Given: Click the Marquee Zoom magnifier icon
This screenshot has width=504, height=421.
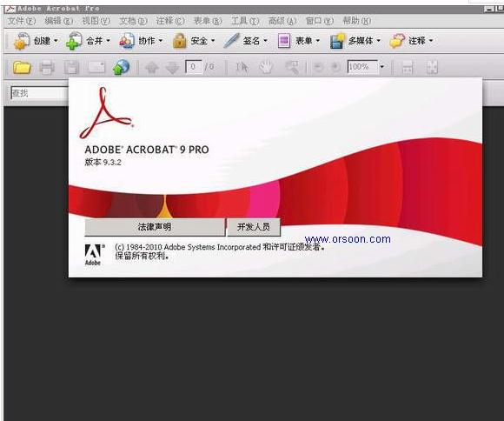Looking at the screenshot, I should click(x=292, y=67).
